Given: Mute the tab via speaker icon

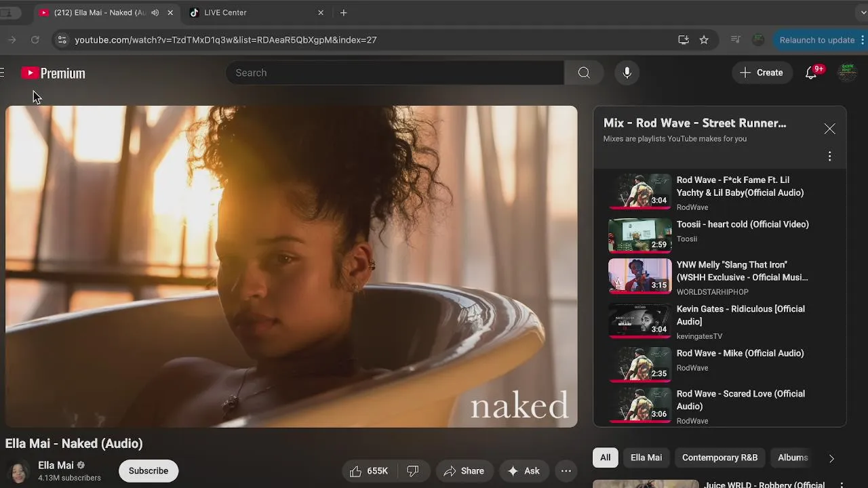Looking at the screenshot, I should (155, 12).
